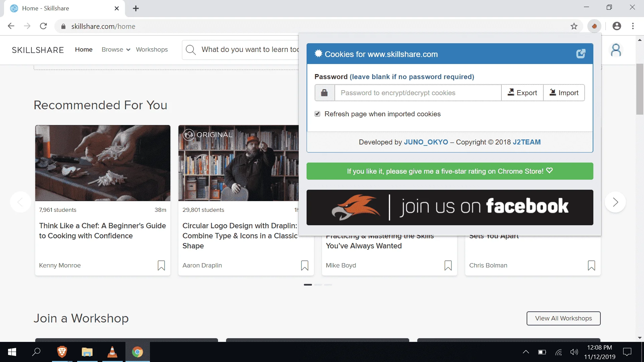644x362 pixels.
Task: Open a new browser tab
Action: coord(136,8)
